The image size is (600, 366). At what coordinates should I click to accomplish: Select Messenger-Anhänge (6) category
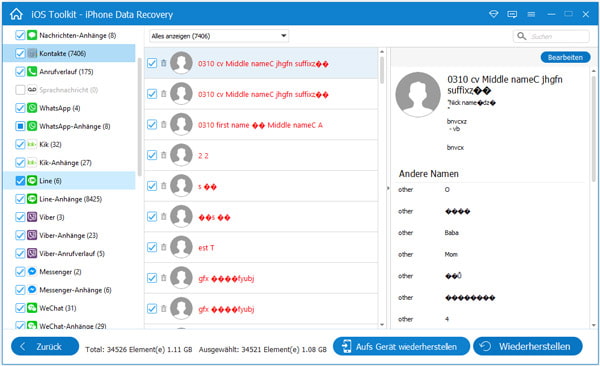tap(69, 290)
